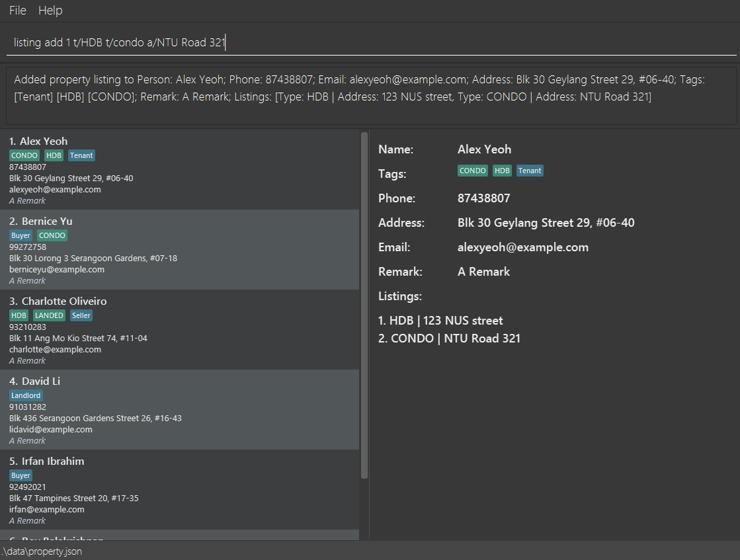Select Charlotte Oliveiro contact card
The height and width of the screenshot is (560, 740).
click(180, 330)
